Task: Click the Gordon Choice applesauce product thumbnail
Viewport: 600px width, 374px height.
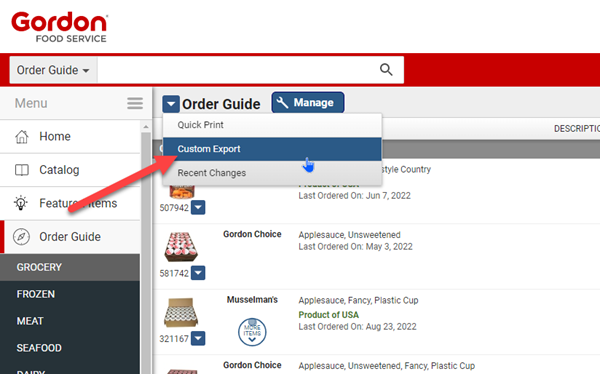Action: pos(181,247)
